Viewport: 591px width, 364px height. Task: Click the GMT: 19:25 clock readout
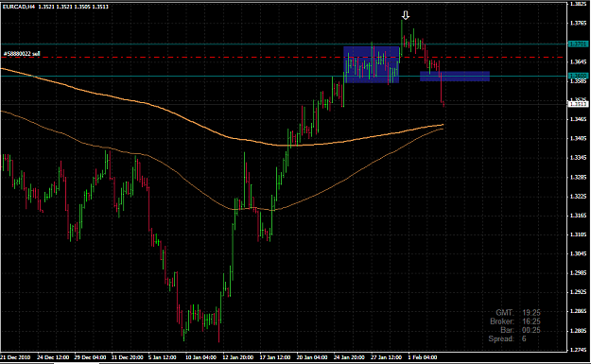click(x=518, y=313)
